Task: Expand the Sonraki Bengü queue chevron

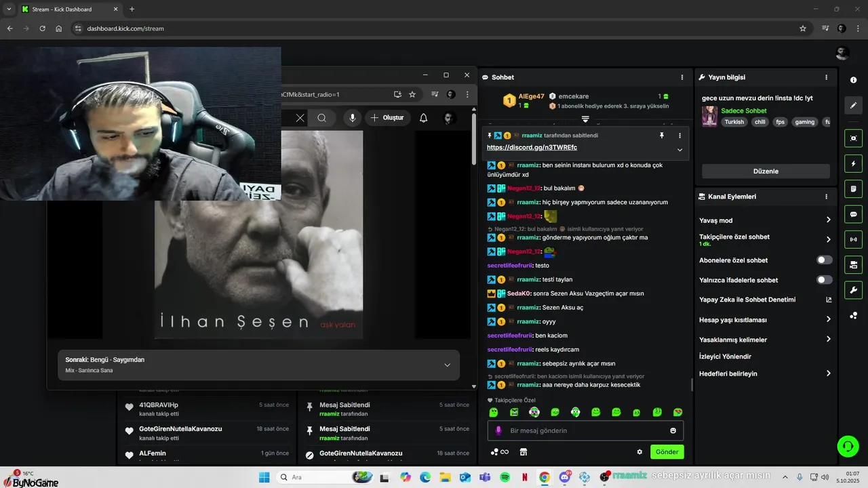Action: pyautogui.click(x=447, y=365)
